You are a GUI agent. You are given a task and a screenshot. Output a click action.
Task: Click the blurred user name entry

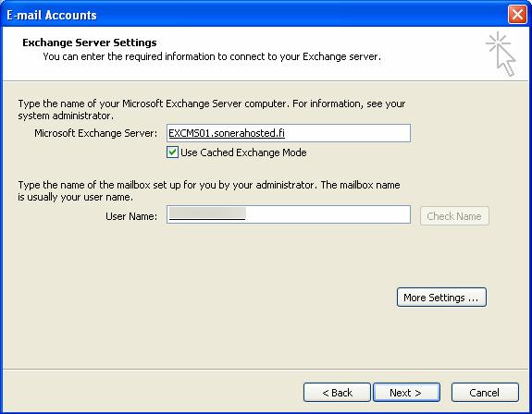pos(207,213)
